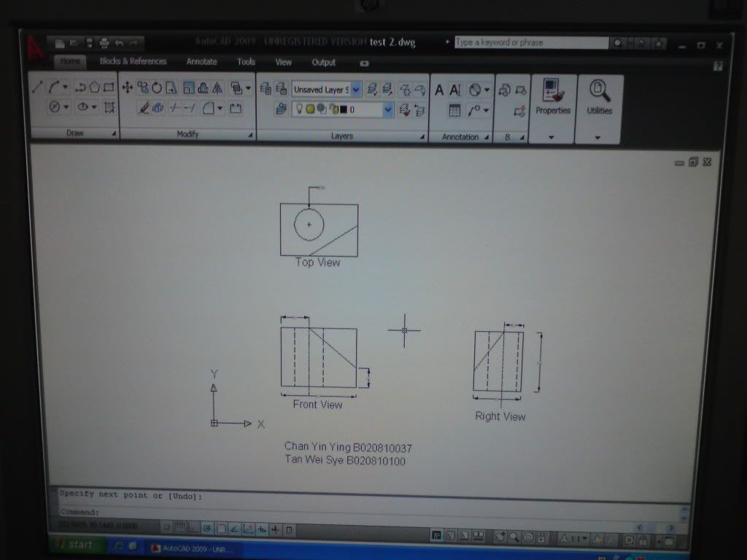Click the Insert Block icon
This screenshot has width=747, height=560.
(504, 90)
